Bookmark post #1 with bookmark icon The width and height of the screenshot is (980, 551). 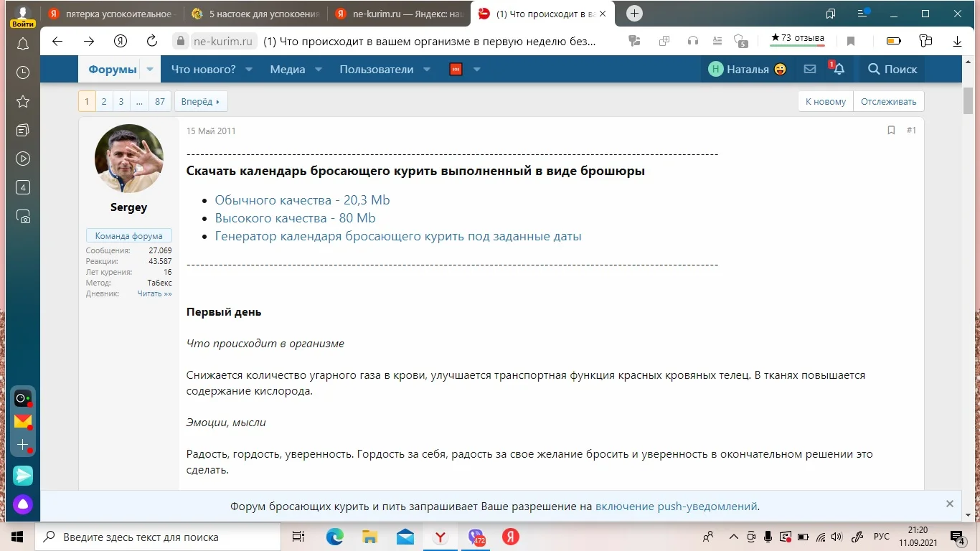coord(891,131)
